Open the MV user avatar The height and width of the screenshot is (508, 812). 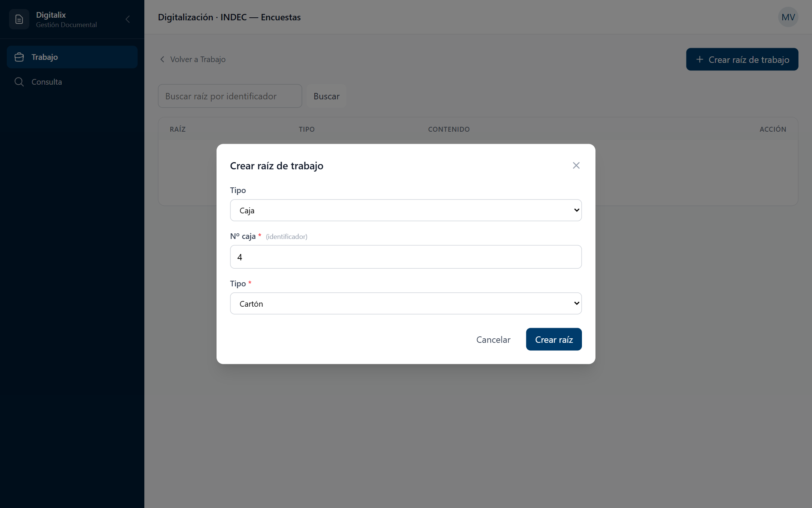(x=788, y=17)
